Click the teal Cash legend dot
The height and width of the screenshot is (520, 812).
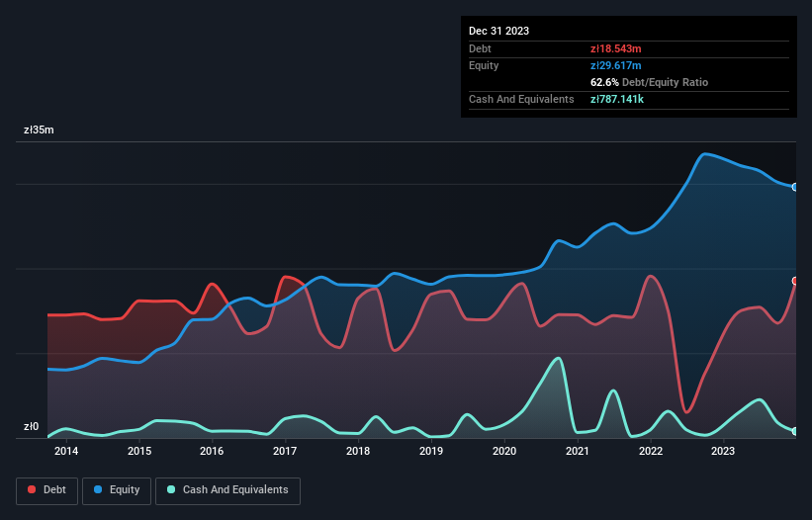pyautogui.click(x=171, y=489)
